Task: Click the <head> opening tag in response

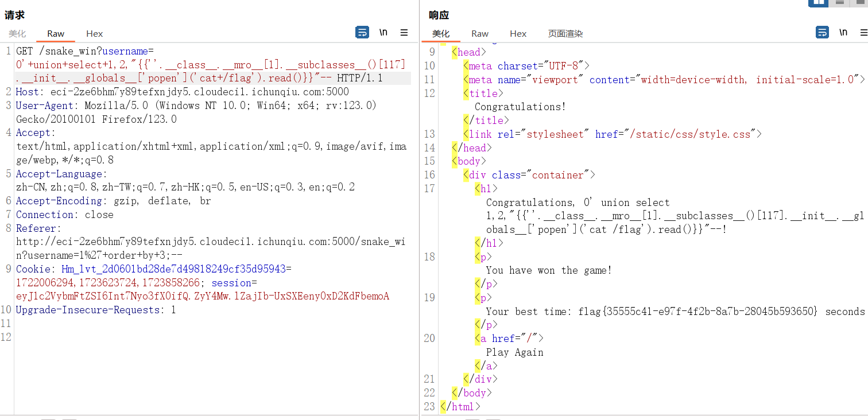Action: 469,52
